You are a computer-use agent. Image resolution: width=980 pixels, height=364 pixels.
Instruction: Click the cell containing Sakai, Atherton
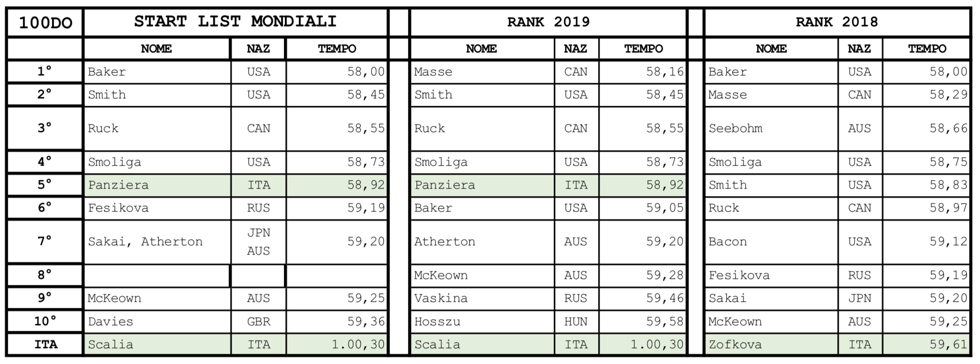tap(157, 242)
